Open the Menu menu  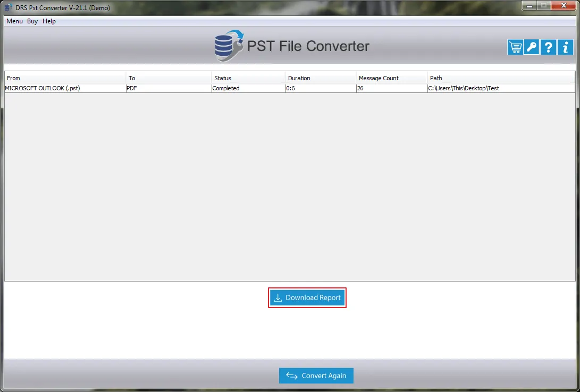14,21
